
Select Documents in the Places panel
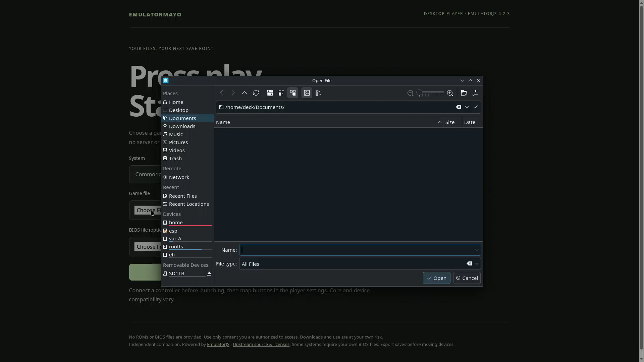pyautogui.click(x=187, y=118)
